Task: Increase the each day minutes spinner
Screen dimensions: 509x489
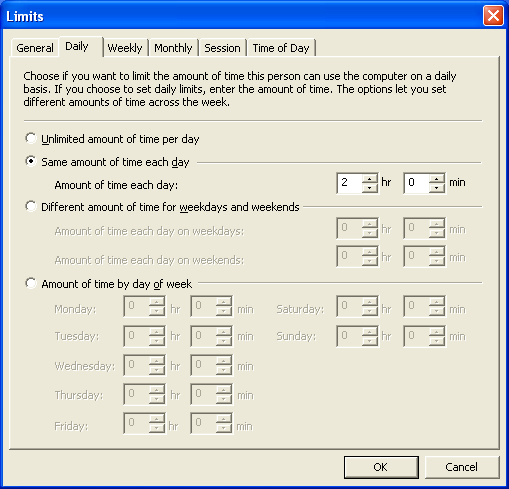Action: [436, 179]
